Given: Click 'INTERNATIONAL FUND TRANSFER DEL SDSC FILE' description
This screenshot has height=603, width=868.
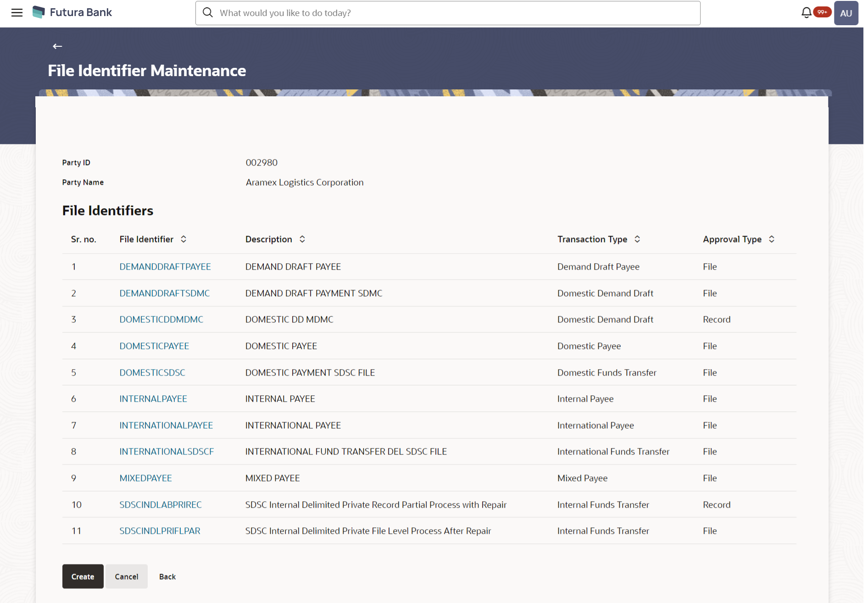Looking at the screenshot, I should (x=346, y=451).
